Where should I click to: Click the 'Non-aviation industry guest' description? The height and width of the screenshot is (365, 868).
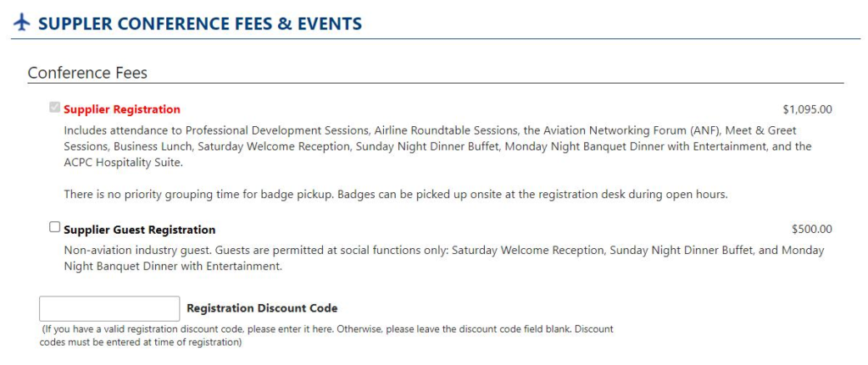click(444, 258)
